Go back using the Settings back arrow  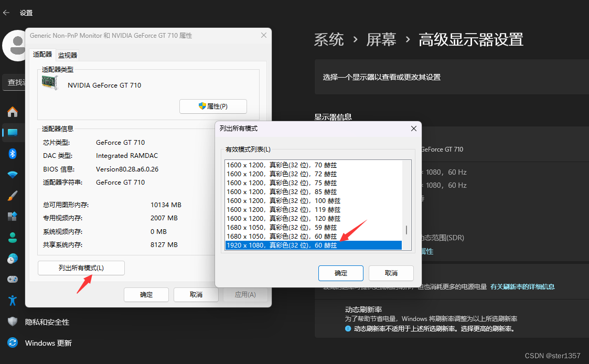(x=6, y=13)
